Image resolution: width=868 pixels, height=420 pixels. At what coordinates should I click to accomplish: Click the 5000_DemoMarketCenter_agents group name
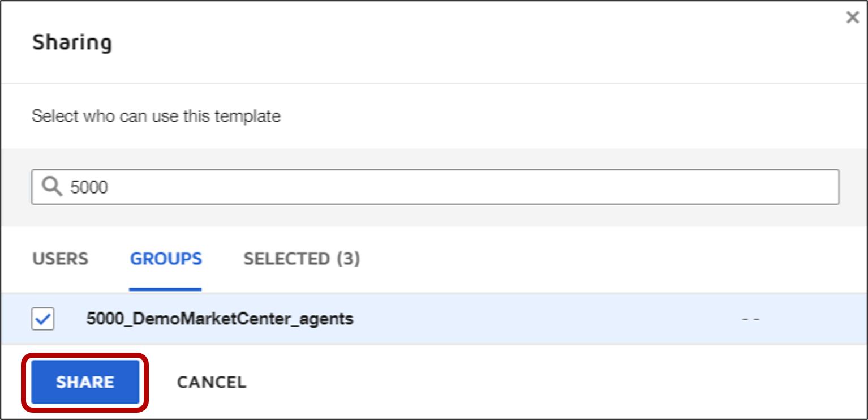pyautogui.click(x=220, y=319)
